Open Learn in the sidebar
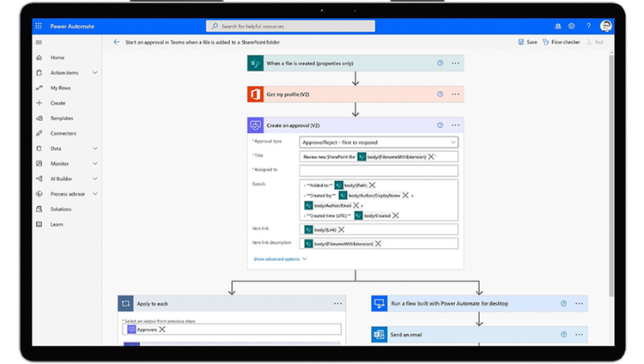The width and height of the screenshot is (644, 364). [x=57, y=224]
